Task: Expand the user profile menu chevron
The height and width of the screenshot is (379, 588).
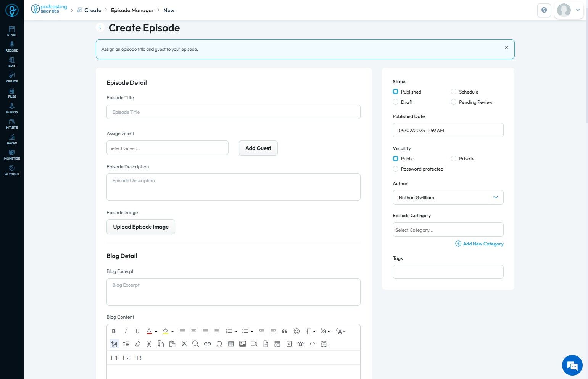Action: coord(578,10)
